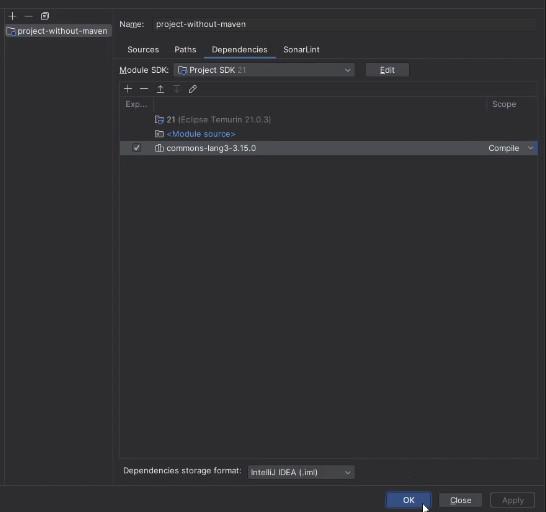This screenshot has height=512, width=546.
Task: Switch to the Sources tab
Action: click(143, 49)
